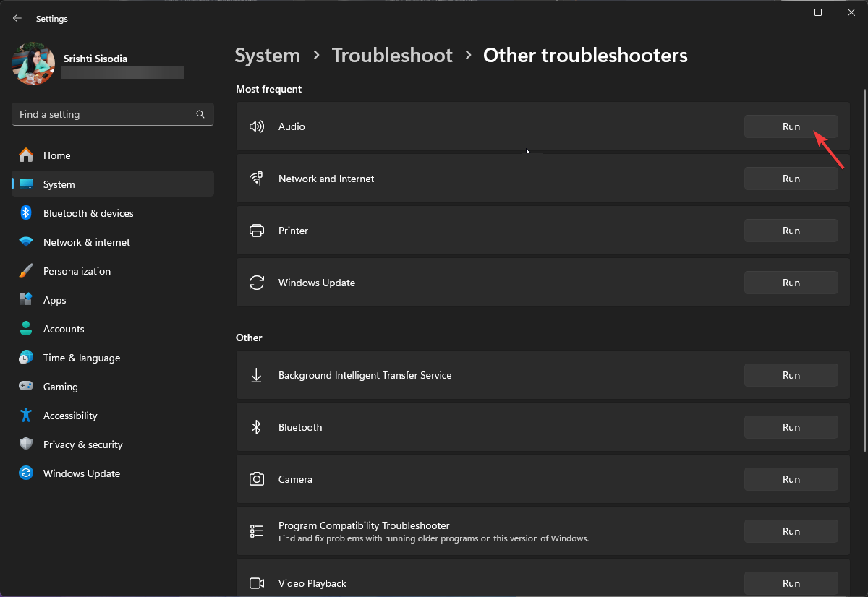Screen dimensions: 868x597
Task: Navigate to Troubleshoot breadcrumb
Action: point(391,56)
